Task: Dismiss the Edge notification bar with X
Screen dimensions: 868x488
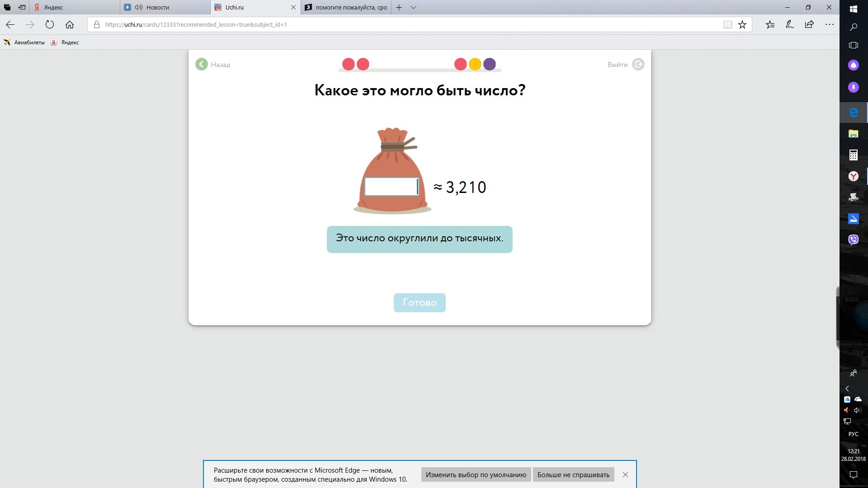Action: (625, 474)
